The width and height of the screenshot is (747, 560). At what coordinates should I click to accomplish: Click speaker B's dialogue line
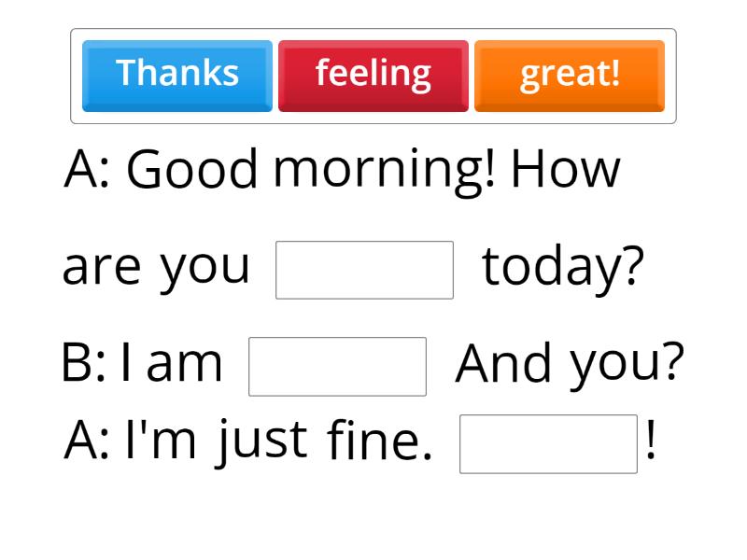(373, 362)
